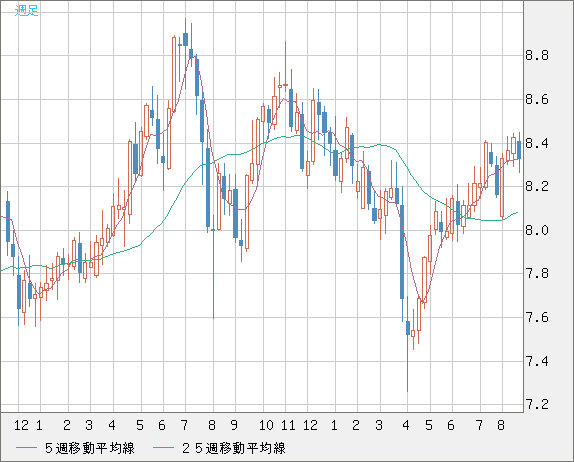Click the purple 5-week average legend line
This screenshot has height=462, width=574.
[x=26, y=448]
